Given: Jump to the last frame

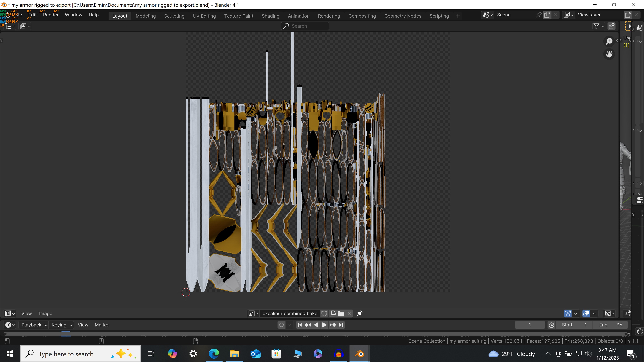Looking at the screenshot, I should click(x=341, y=325).
